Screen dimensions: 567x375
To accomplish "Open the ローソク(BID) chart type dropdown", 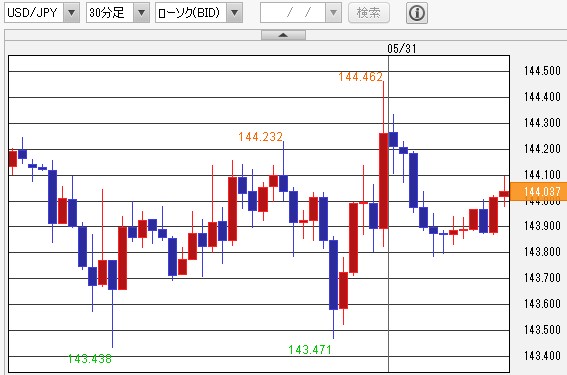I will tap(199, 13).
